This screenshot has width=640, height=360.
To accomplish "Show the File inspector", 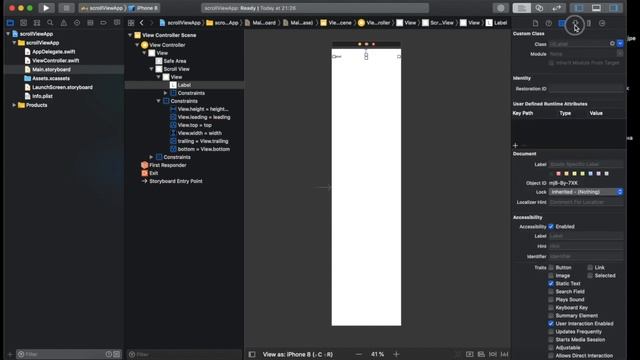I will (x=535, y=23).
